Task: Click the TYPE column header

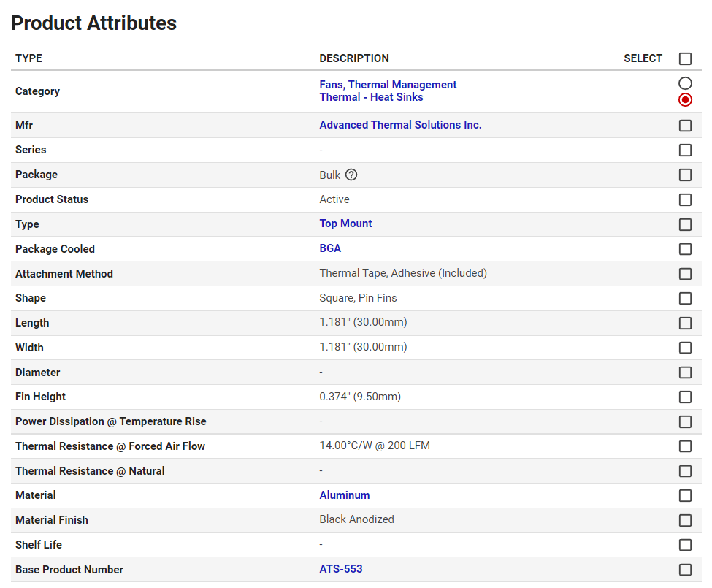Action: pyautogui.click(x=28, y=58)
